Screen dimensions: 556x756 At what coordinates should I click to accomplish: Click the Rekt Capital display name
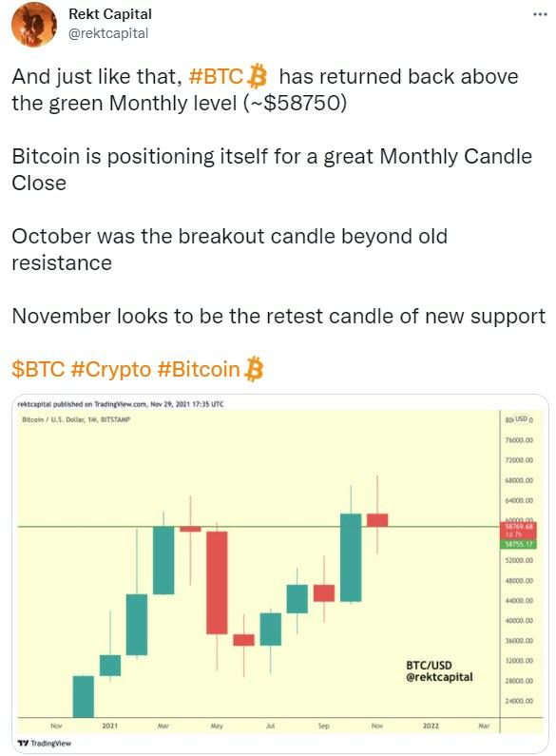pyautogui.click(x=110, y=14)
